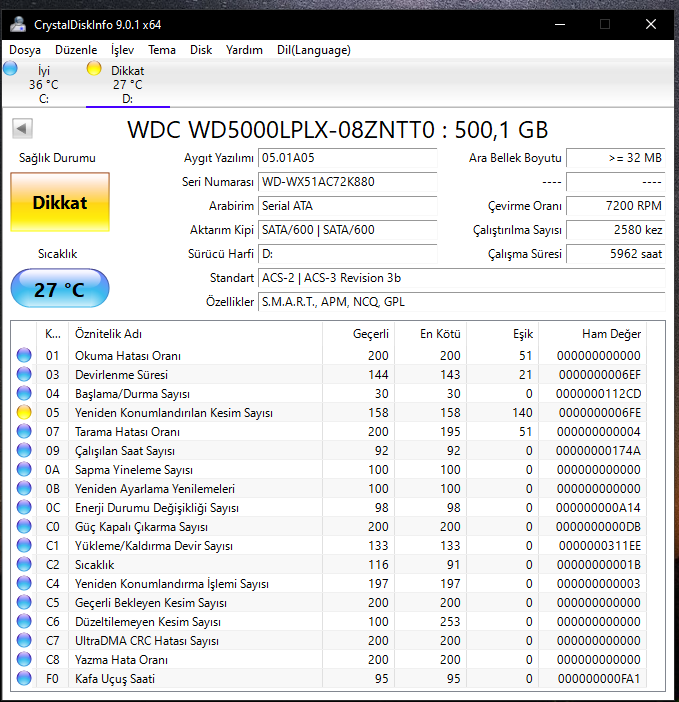Click raw value 000000311EE

pyautogui.click(x=600, y=546)
